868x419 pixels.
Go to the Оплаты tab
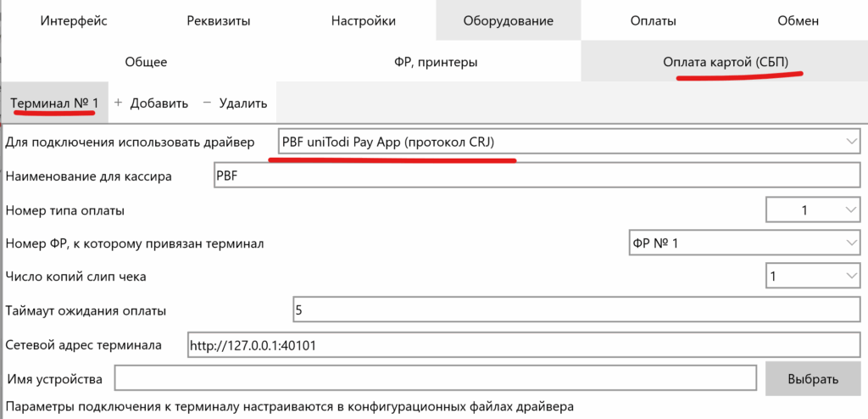tap(653, 20)
